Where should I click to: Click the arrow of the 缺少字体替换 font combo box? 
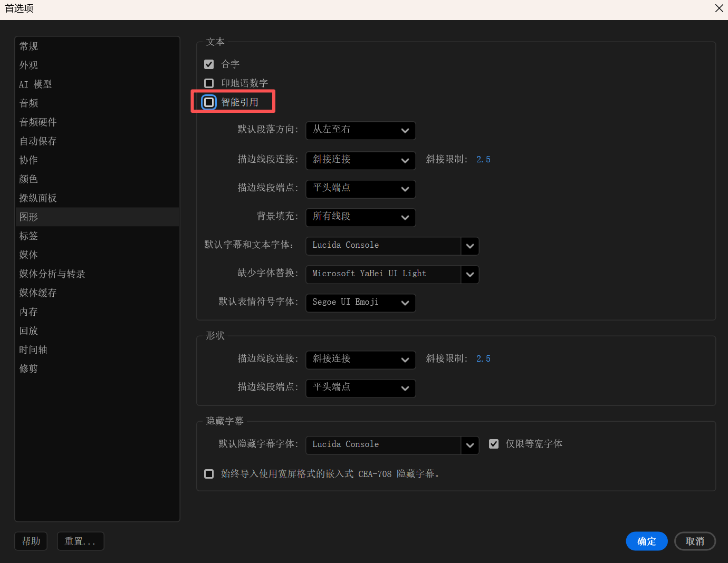coord(470,274)
